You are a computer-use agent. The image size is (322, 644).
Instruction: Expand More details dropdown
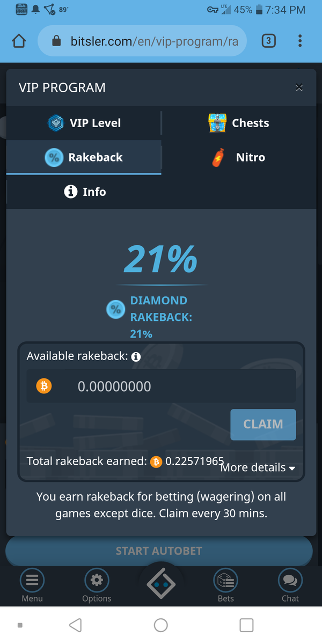click(x=258, y=467)
